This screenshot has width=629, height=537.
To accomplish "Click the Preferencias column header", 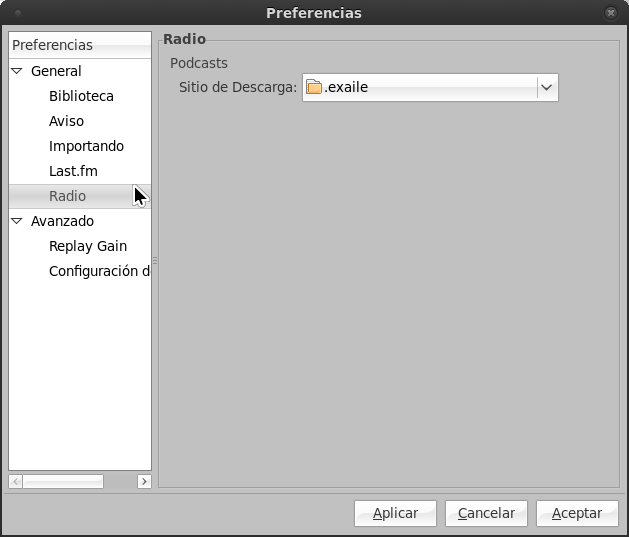I will point(80,45).
